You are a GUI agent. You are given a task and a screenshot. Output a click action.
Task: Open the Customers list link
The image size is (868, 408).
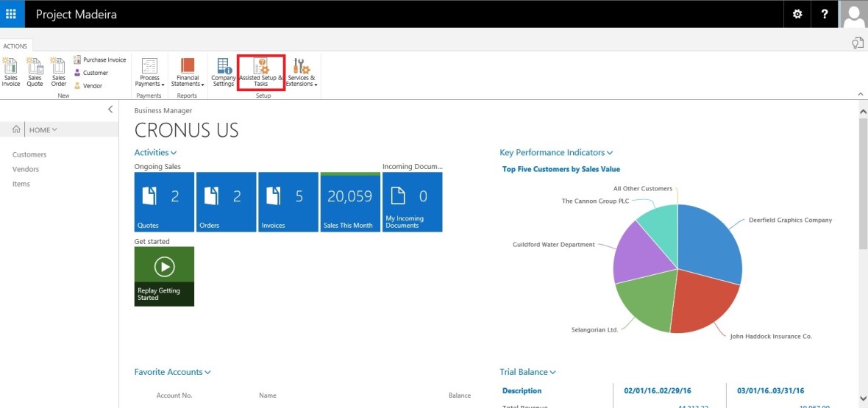[29, 154]
